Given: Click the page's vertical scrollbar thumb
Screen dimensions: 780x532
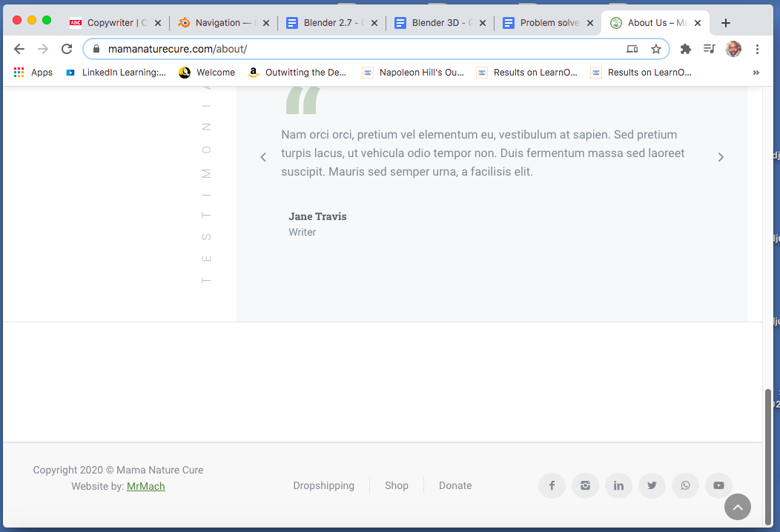Looking at the screenshot, I should tap(768, 452).
